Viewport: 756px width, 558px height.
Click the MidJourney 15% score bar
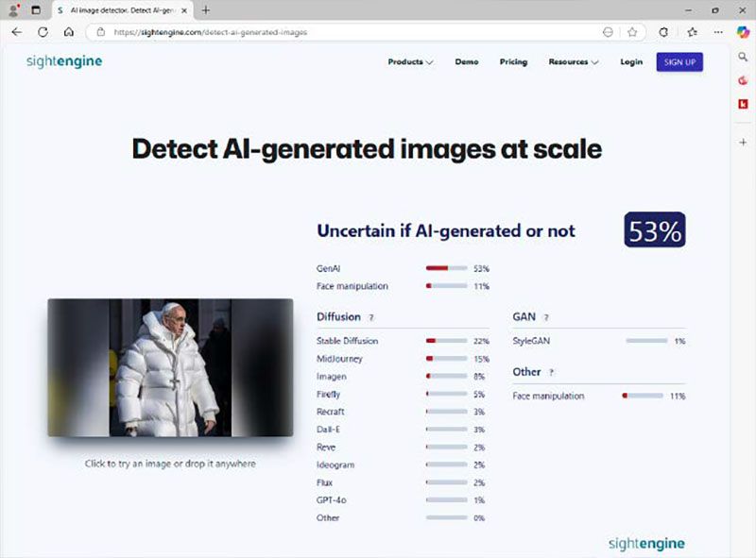[x=446, y=359]
